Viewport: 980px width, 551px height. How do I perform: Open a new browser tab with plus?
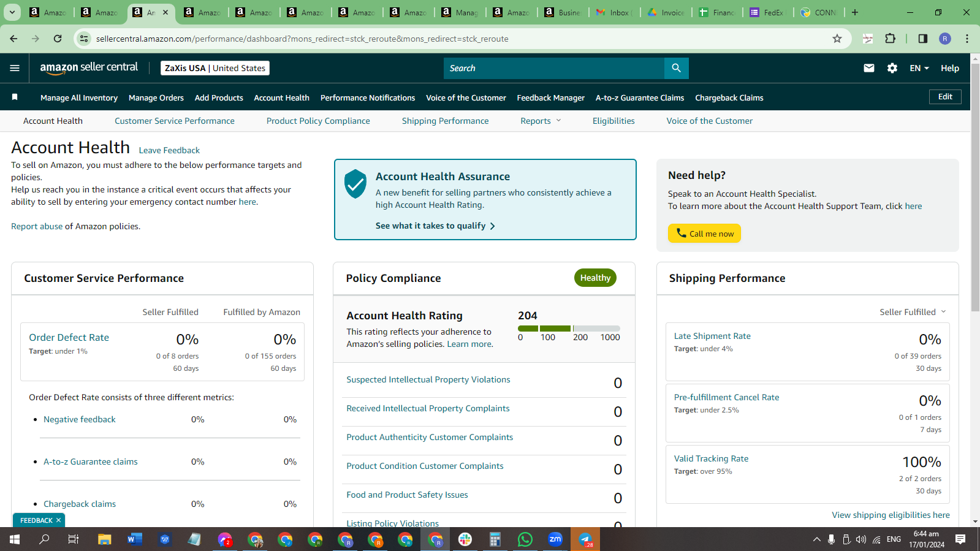click(855, 12)
